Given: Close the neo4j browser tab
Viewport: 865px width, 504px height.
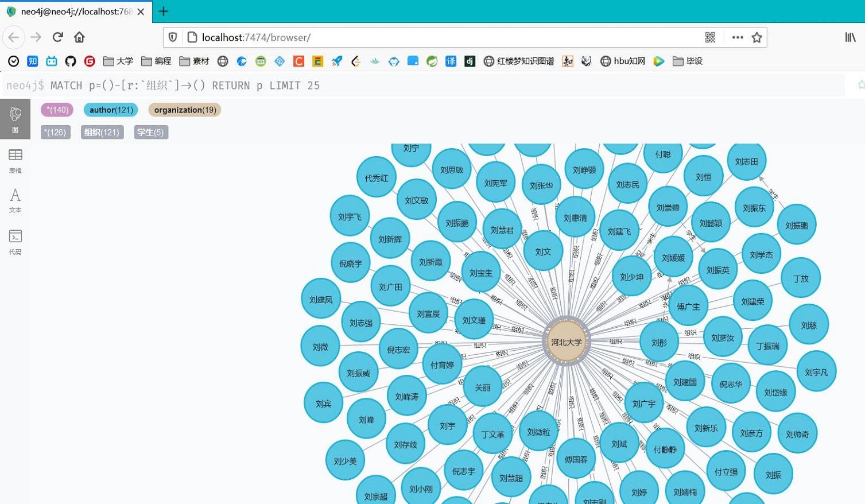Looking at the screenshot, I should coord(141,11).
